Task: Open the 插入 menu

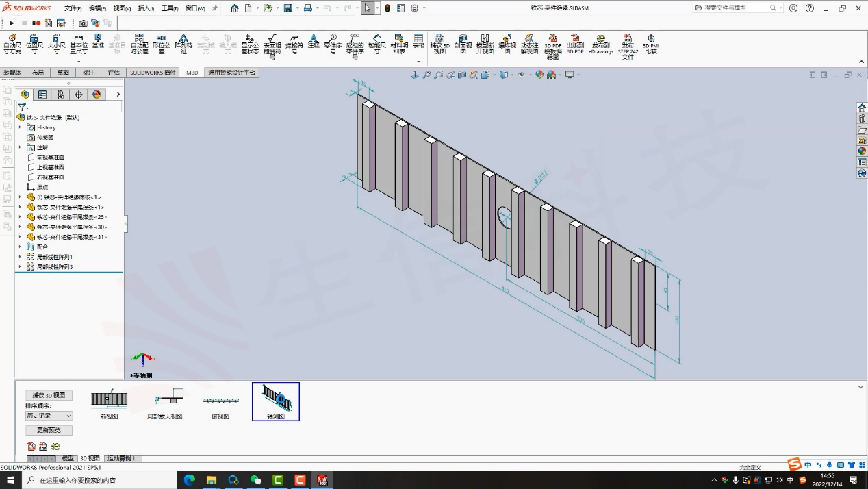Action: pos(146,8)
